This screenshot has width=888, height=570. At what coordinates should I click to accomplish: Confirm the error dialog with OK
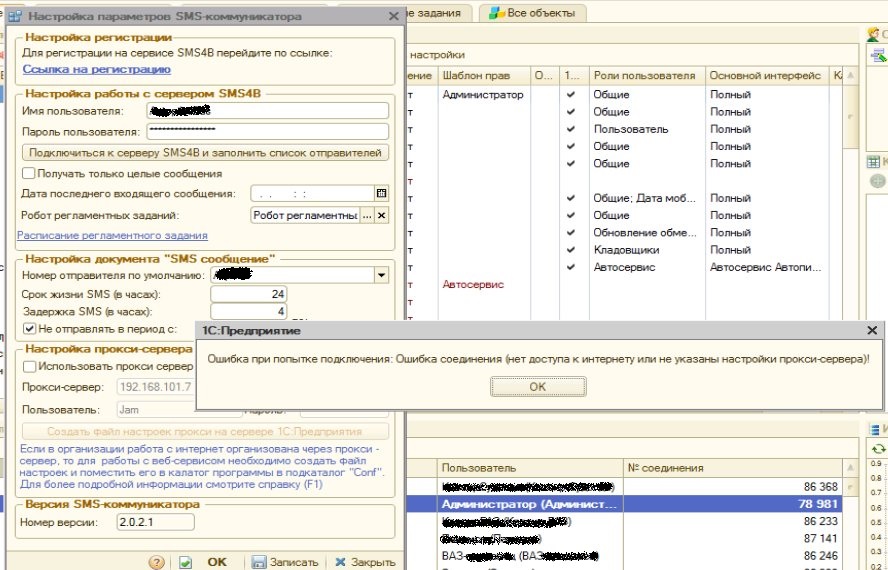pyautogui.click(x=538, y=387)
